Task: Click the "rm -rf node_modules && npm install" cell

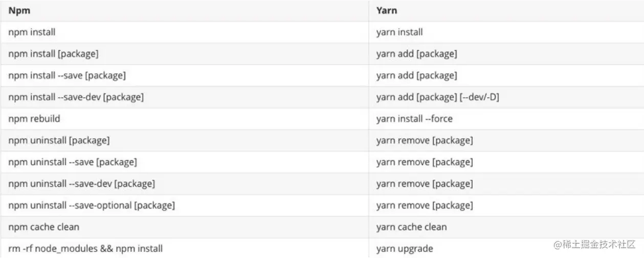Action: [x=85, y=249]
